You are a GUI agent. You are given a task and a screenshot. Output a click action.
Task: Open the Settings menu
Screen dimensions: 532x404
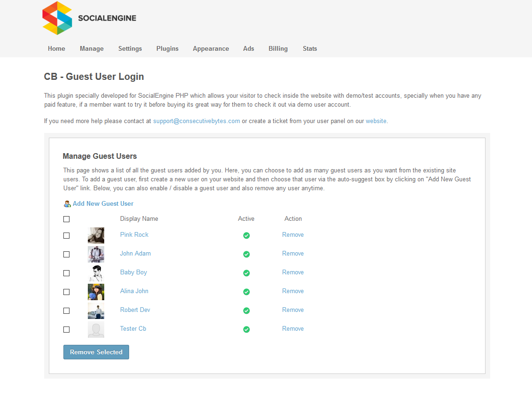click(130, 48)
